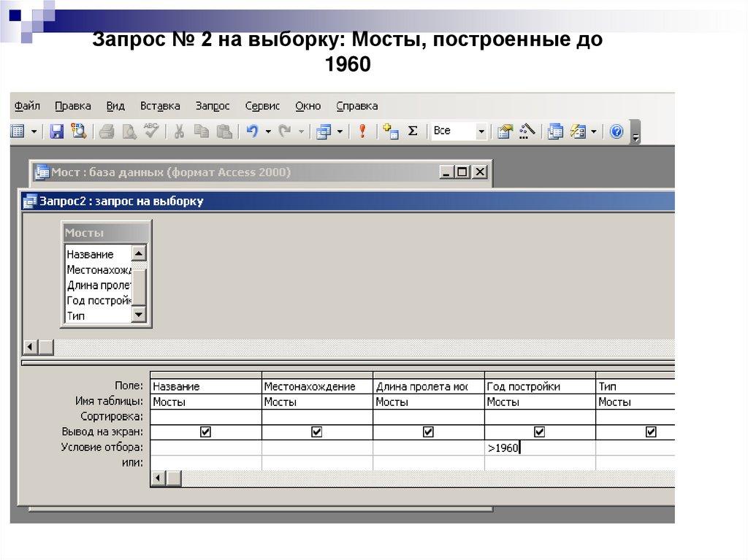Toggle display checkbox for Год постройки column

point(540,432)
